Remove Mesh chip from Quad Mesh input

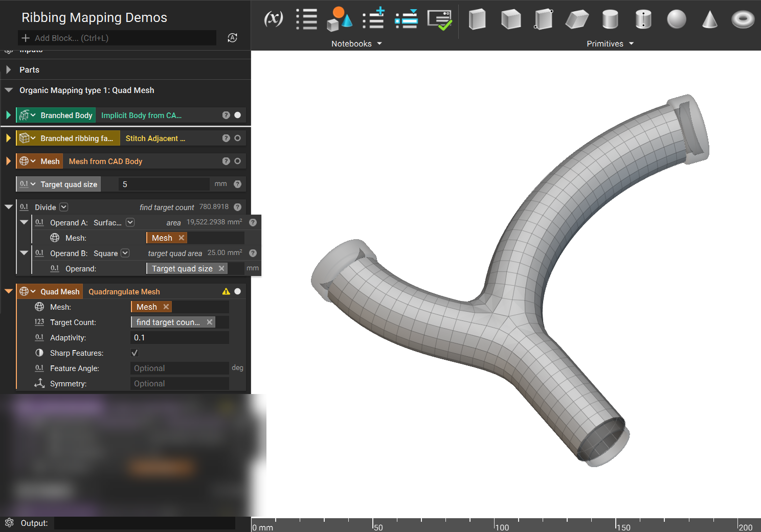click(x=166, y=307)
